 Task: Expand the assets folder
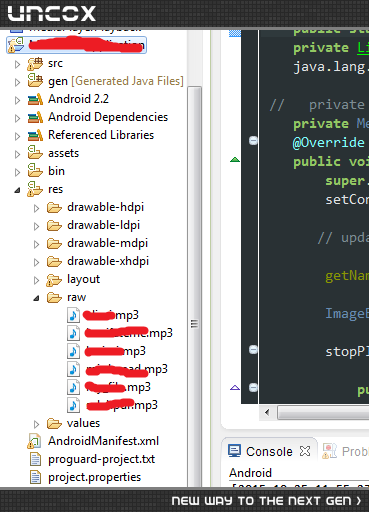pyautogui.click(x=18, y=154)
